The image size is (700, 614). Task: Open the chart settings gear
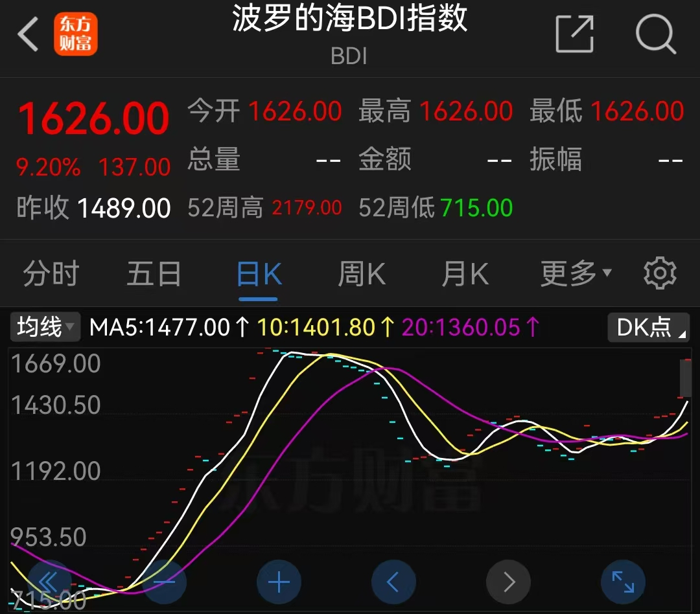point(660,273)
